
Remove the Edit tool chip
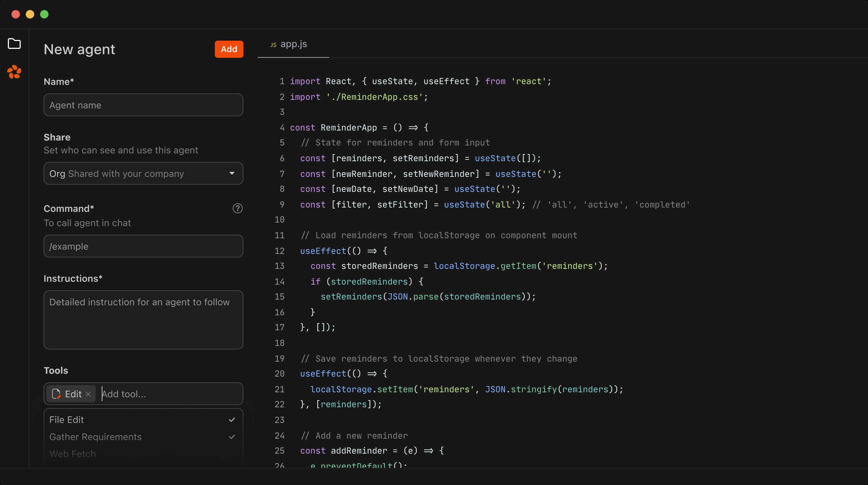click(x=88, y=394)
